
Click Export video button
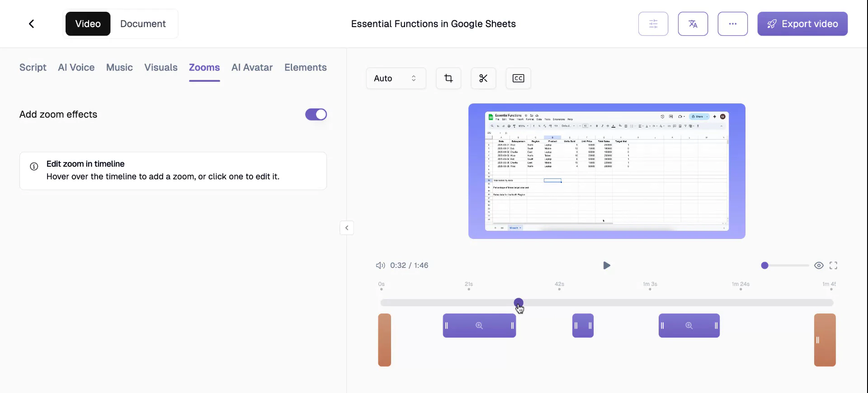[x=802, y=24]
